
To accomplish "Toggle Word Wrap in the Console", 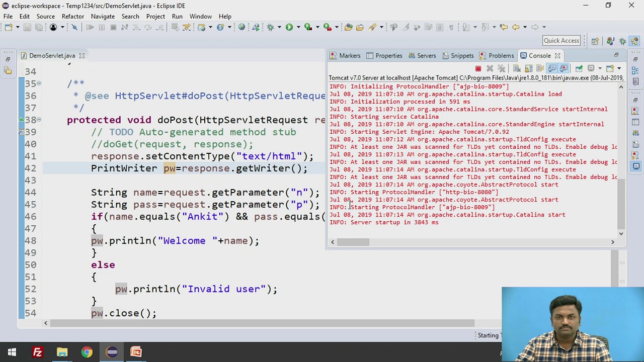I will point(540,68).
